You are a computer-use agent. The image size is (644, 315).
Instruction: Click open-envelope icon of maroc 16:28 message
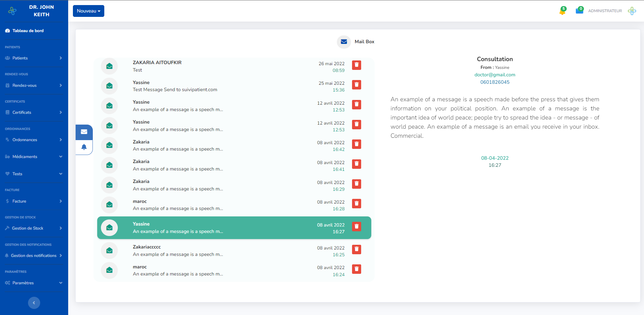pyautogui.click(x=109, y=205)
